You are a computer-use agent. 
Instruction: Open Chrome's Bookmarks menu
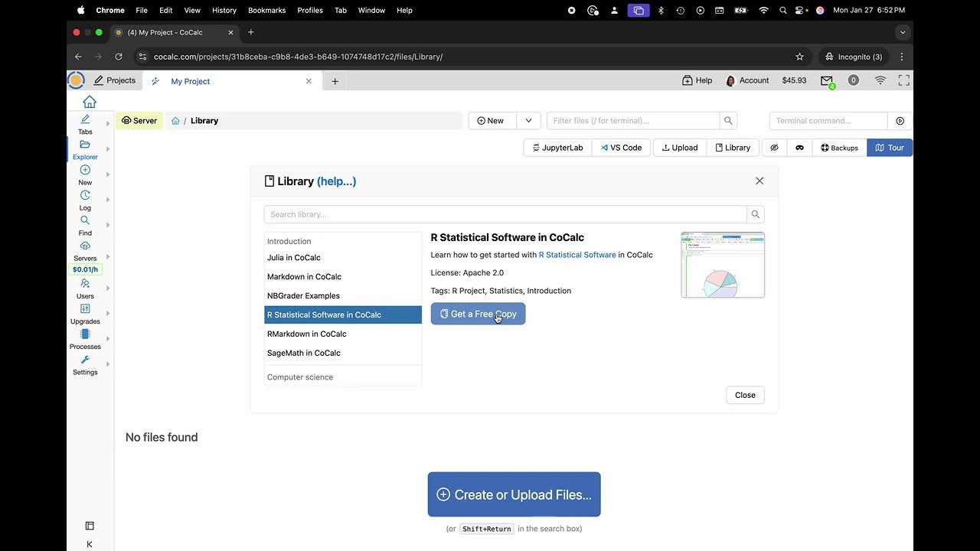click(266, 10)
